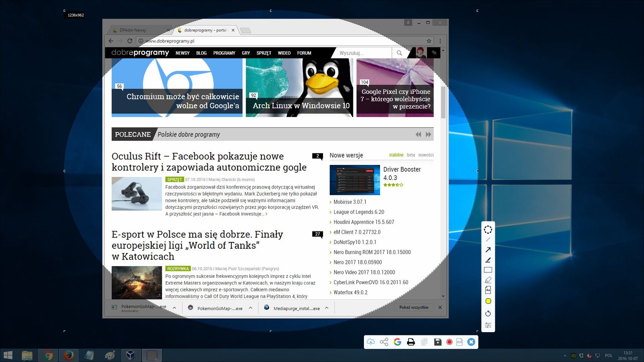Viewport: 644px width, 362px height.
Task: Open the FORUM menu item
Action: pyautogui.click(x=304, y=53)
